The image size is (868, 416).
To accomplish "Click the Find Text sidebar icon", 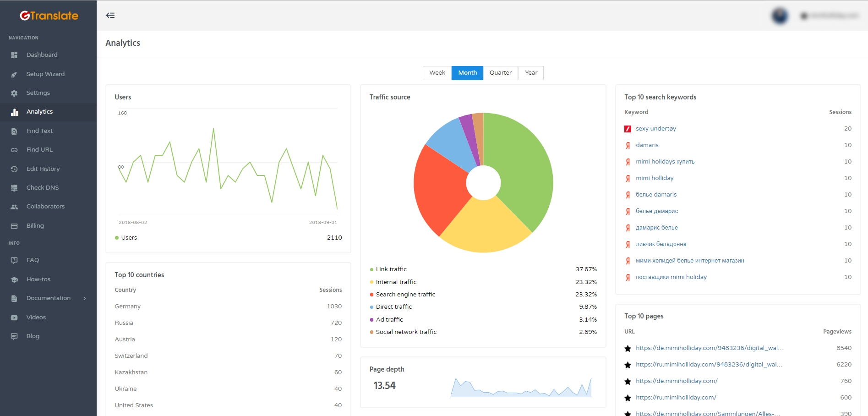I will [x=14, y=131].
